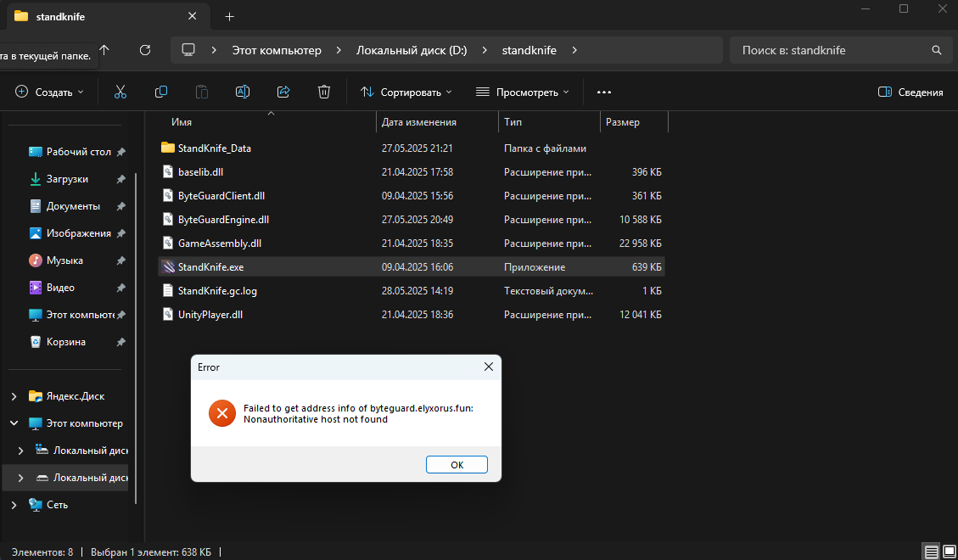Open the Сортировать (Sort) dropdown

tap(406, 92)
